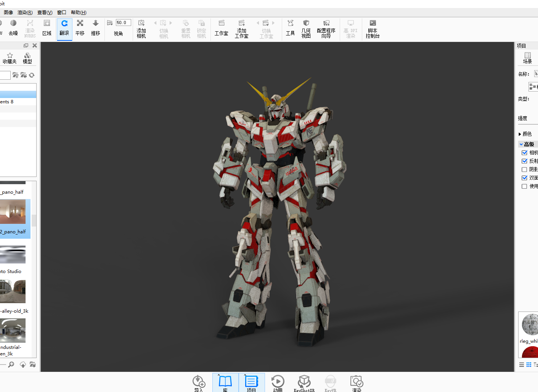Activate the 平移 pan tool
Screen dimensions: 538x392
pos(80,28)
